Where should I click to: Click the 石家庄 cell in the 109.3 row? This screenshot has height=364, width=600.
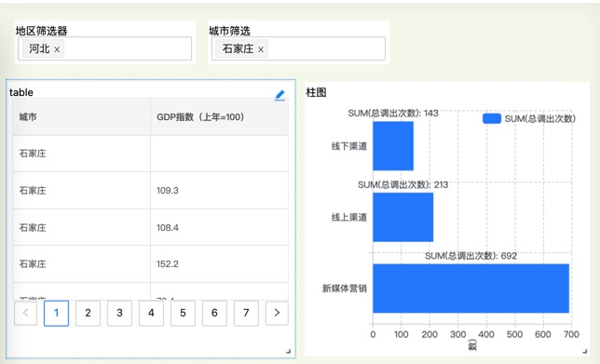[81, 191]
